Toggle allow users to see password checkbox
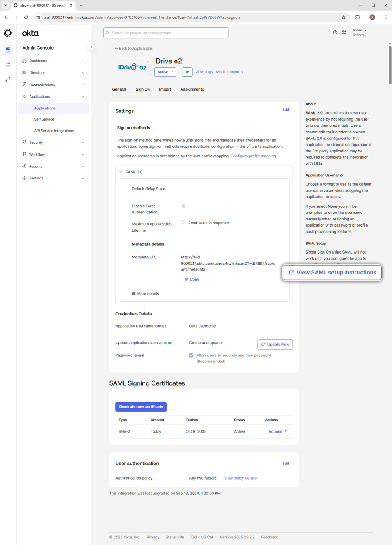 pyautogui.click(x=191, y=355)
